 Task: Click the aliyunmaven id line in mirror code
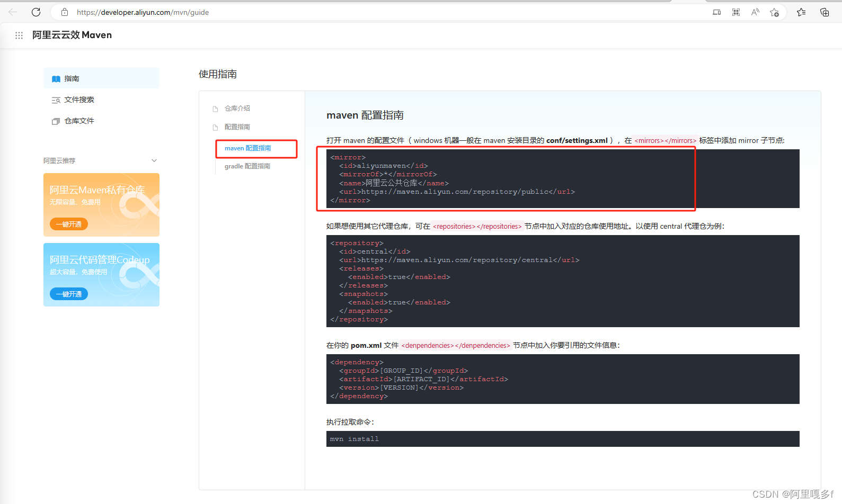click(384, 166)
